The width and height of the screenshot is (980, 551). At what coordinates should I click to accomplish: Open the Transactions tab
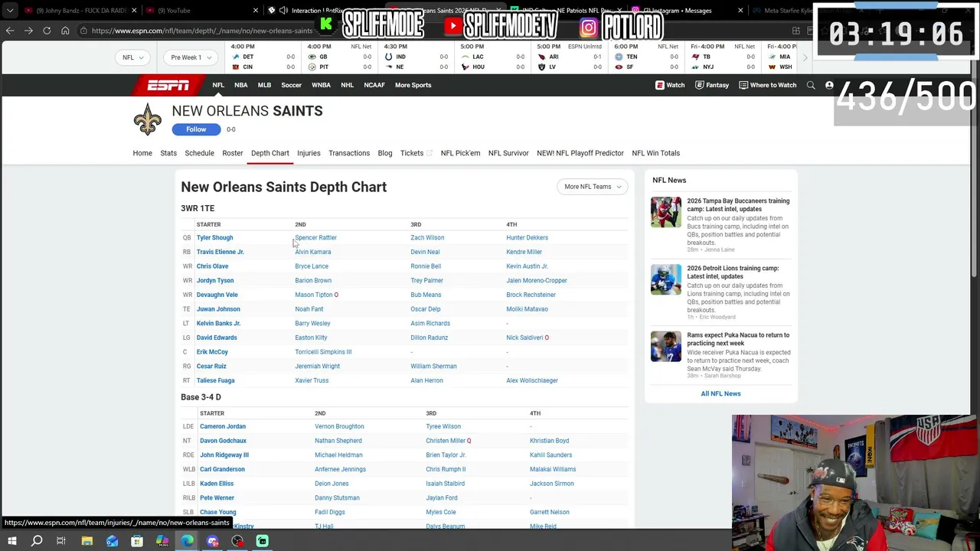[x=349, y=153]
